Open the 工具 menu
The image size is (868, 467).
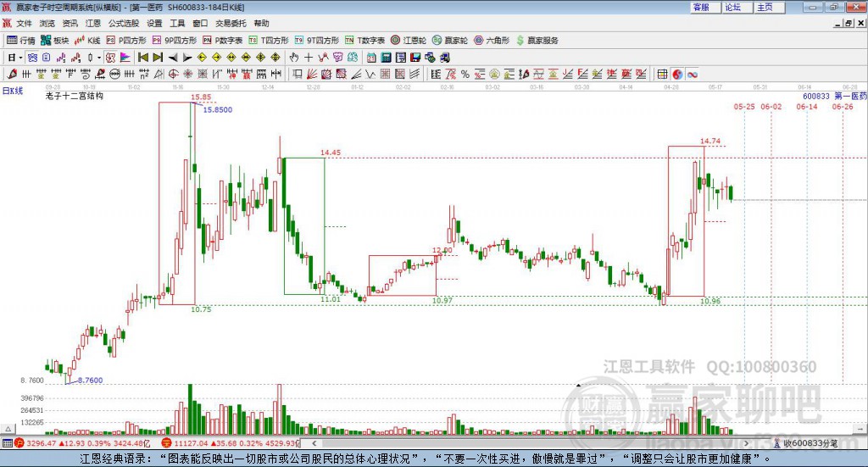[177, 23]
